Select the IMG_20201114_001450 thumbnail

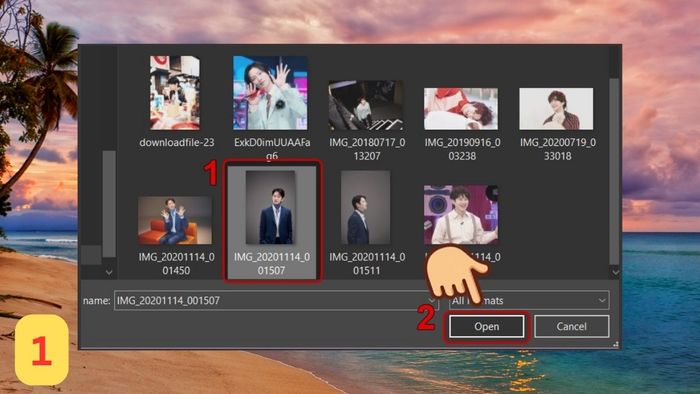tap(175, 220)
